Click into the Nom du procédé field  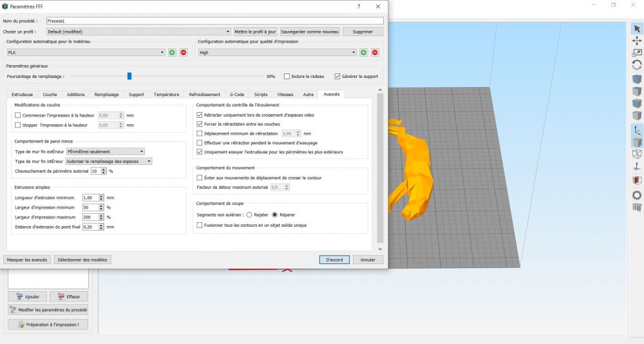pos(215,21)
